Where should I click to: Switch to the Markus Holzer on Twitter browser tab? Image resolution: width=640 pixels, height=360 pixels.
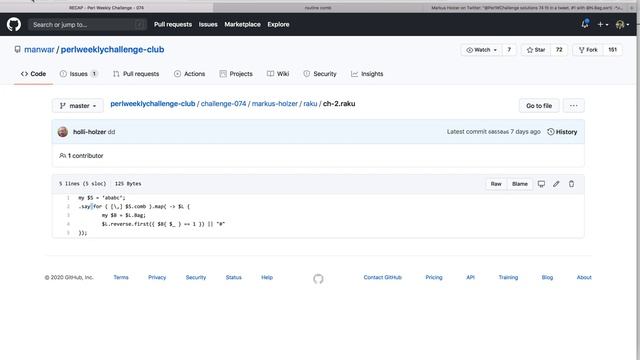[527, 8]
